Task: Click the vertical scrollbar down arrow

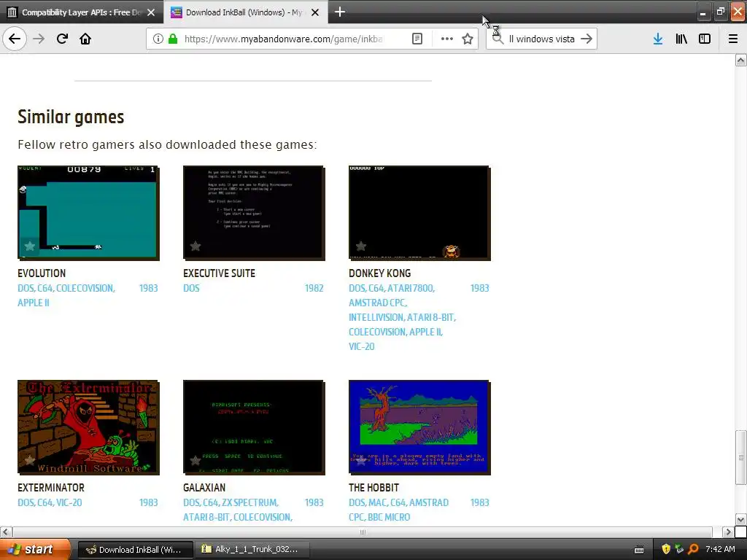Action: coord(740,519)
